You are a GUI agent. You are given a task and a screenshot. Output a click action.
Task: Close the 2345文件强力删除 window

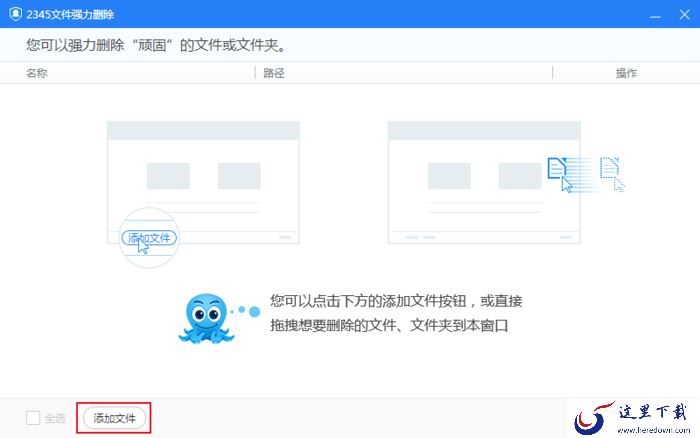[x=684, y=15]
